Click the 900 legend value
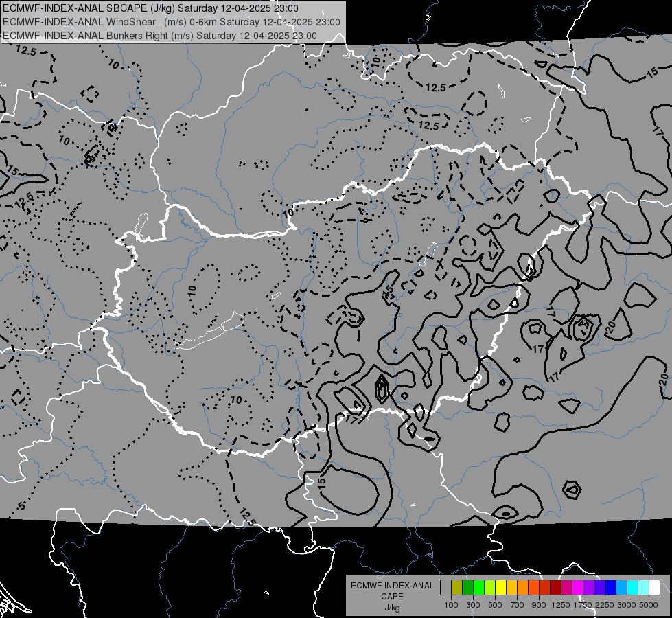The height and width of the screenshot is (618, 672). 539,605
